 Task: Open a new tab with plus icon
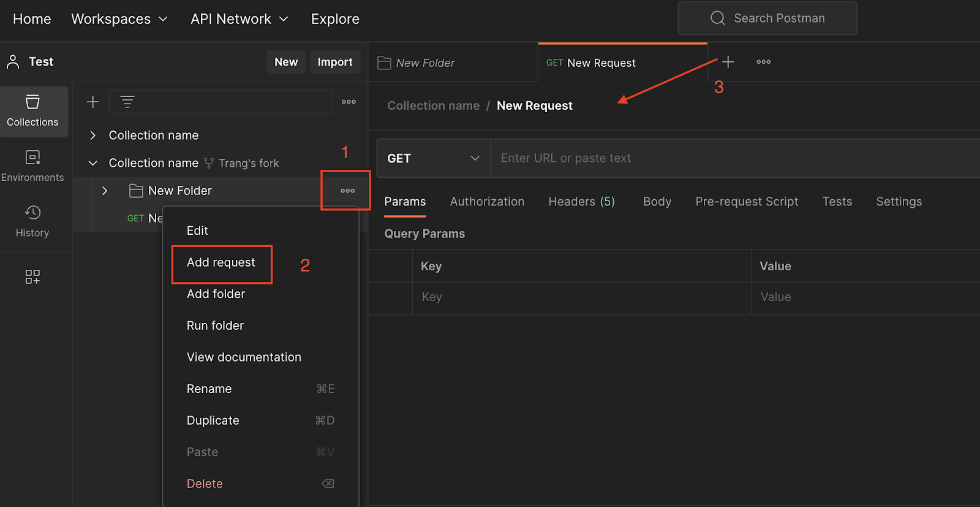pyautogui.click(x=728, y=62)
